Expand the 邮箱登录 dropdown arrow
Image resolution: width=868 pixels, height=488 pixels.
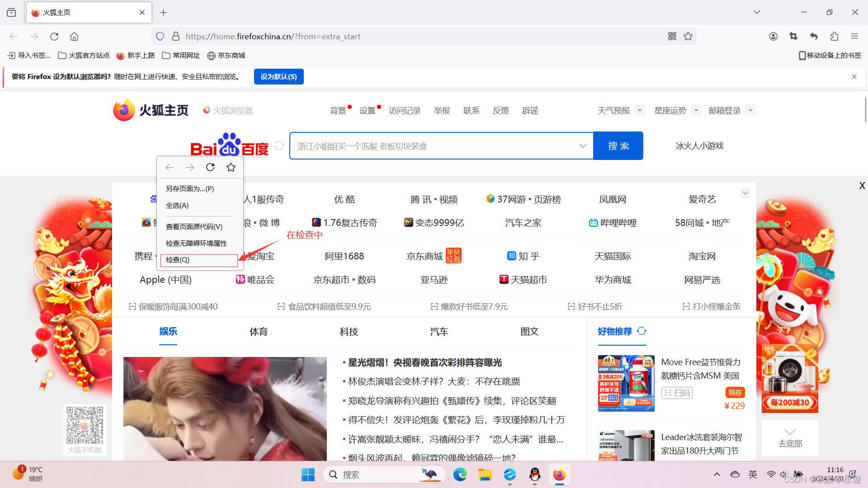750,110
